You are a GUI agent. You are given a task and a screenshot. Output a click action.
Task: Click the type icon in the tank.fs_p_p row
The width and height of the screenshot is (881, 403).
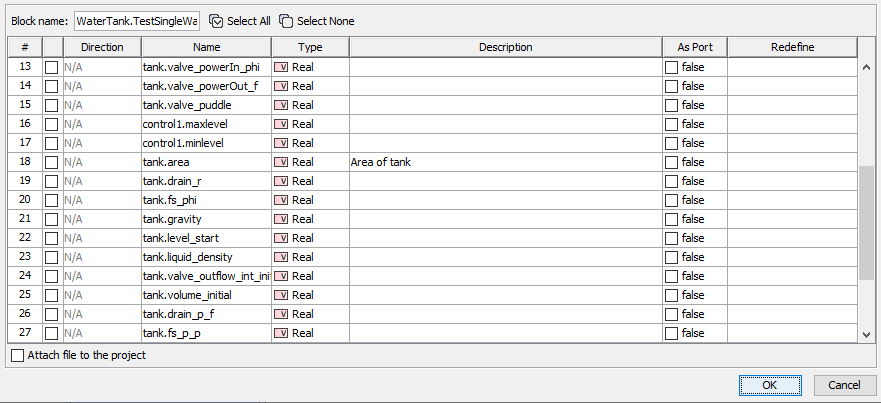click(x=281, y=333)
